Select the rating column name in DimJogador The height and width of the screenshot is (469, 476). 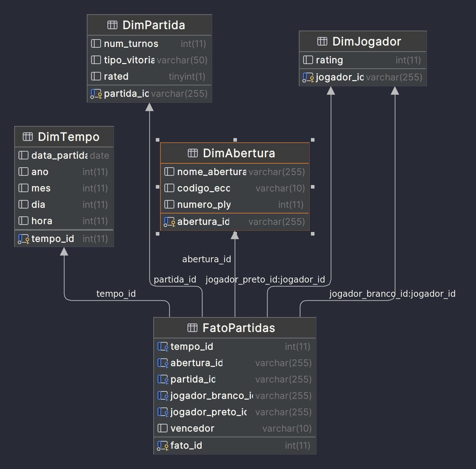tap(329, 60)
